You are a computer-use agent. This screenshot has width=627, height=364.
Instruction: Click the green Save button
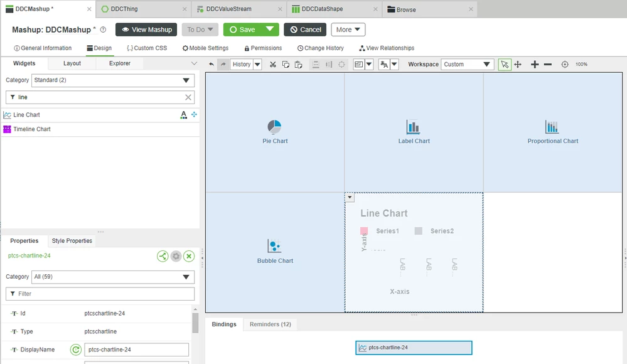coord(242,29)
